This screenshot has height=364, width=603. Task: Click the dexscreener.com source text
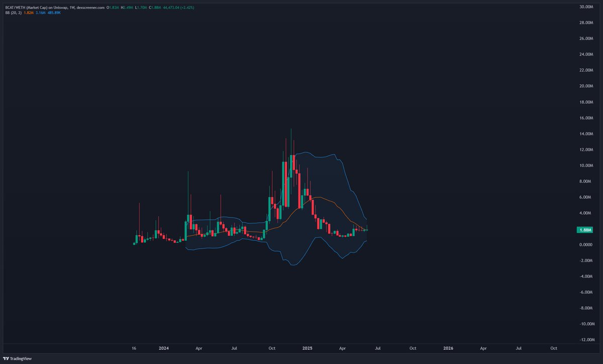tap(91, 8)
